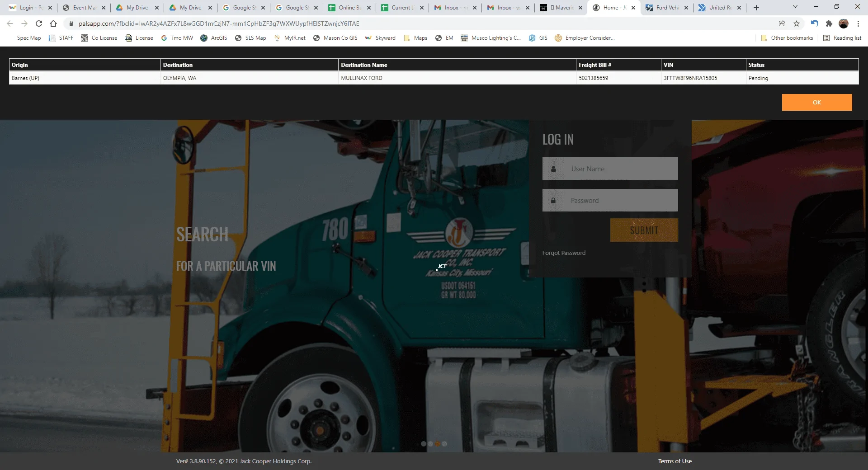
Task: Switch to the Current tab
Action: coord(402,8)
